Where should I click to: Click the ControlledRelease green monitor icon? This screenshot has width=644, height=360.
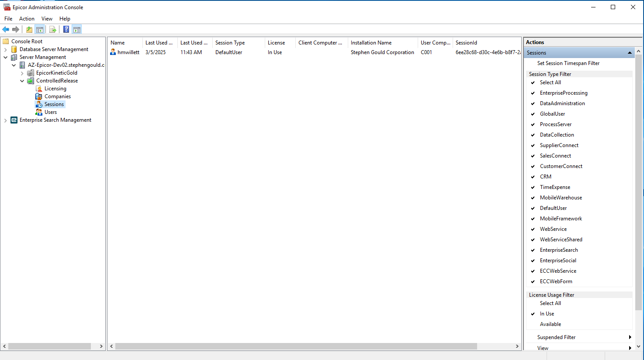pos(31,81)
